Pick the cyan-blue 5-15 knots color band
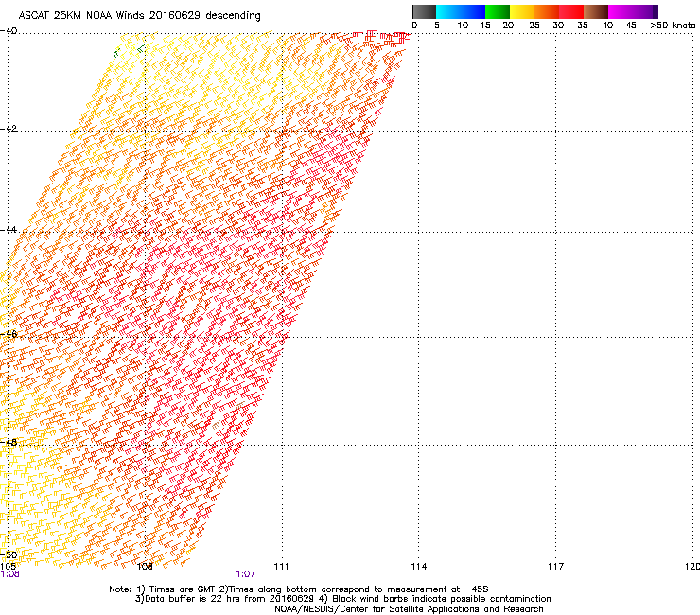The image size is (700, 615). 461,11
